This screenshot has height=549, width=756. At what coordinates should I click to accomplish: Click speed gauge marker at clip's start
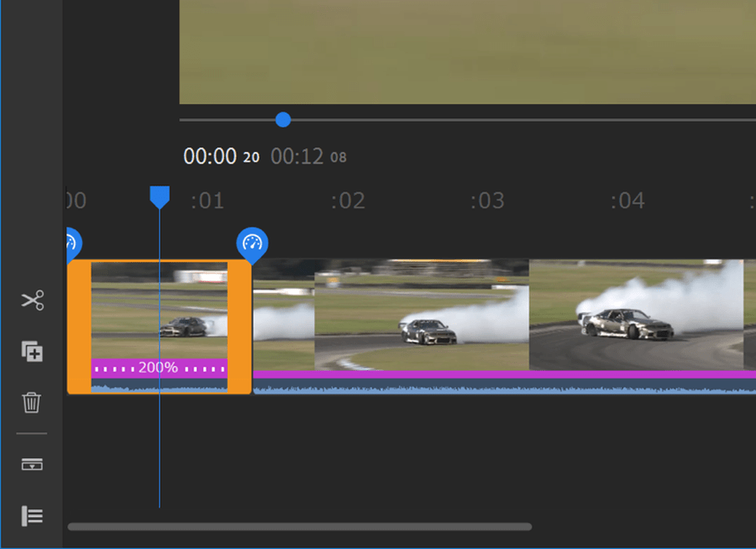71,243
